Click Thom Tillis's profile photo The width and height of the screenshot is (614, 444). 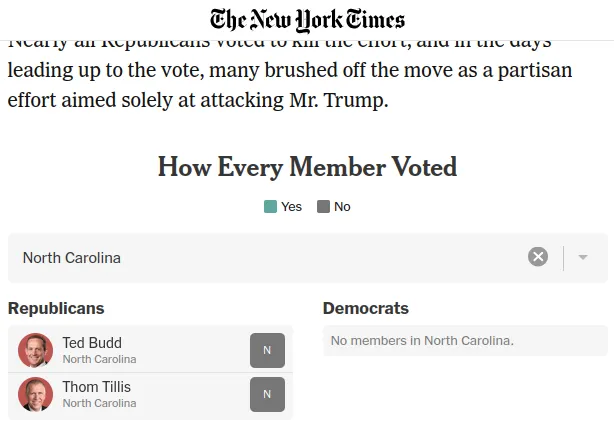tap(35, 394)
